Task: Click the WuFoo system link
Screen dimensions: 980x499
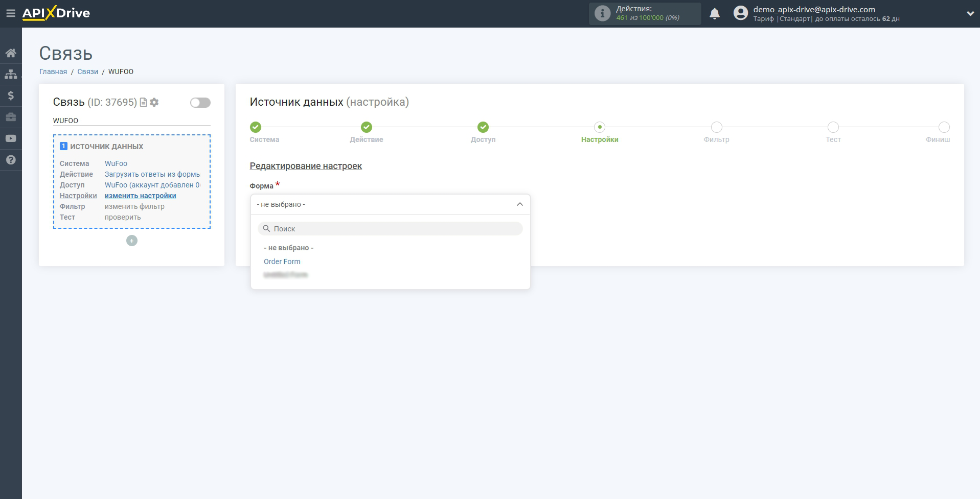Action: [x=116, y=163]
